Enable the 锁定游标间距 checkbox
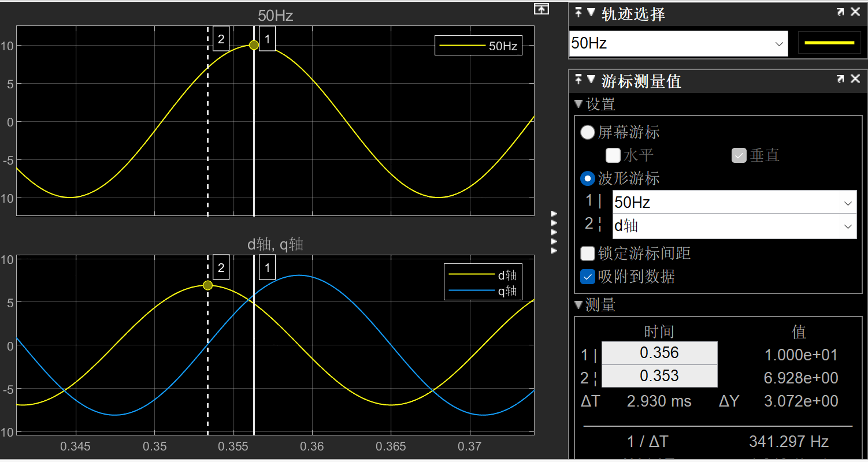This screenshot has height=462, width=868. pos(588,254)
